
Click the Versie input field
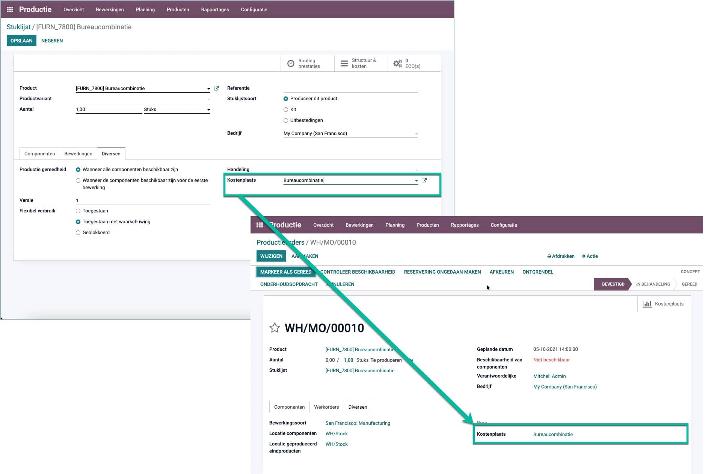pos(143,200)
